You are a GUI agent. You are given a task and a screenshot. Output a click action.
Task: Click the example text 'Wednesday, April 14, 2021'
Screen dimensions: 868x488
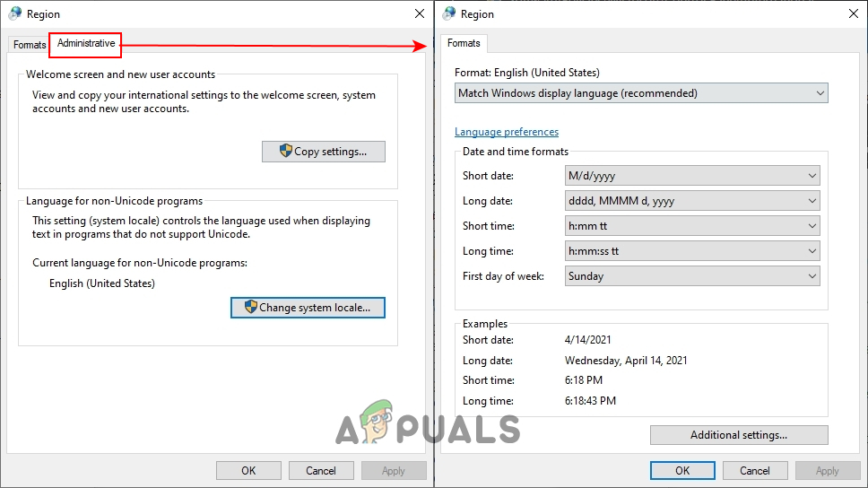626,361
